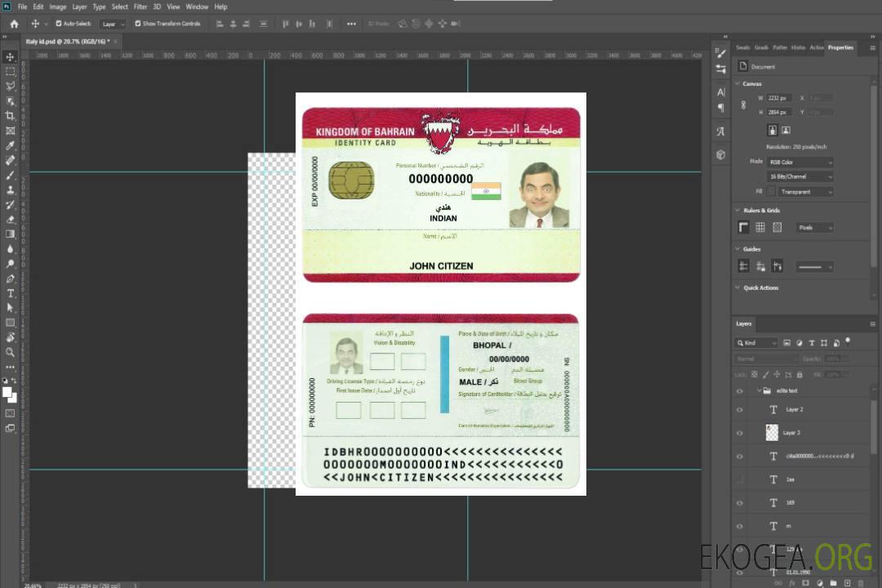882x588 pixels.
Task: Collapse the adita text layer group
Action: tap(759, 390)
